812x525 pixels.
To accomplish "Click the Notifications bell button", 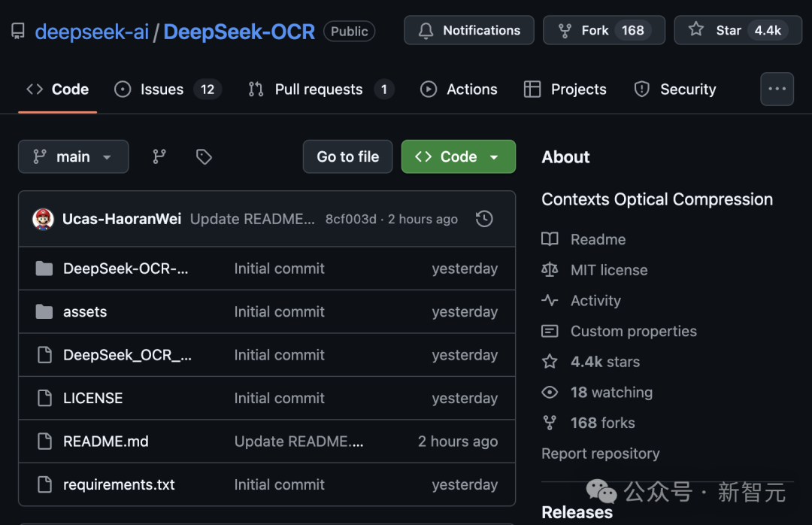I will tap(468, 30).
